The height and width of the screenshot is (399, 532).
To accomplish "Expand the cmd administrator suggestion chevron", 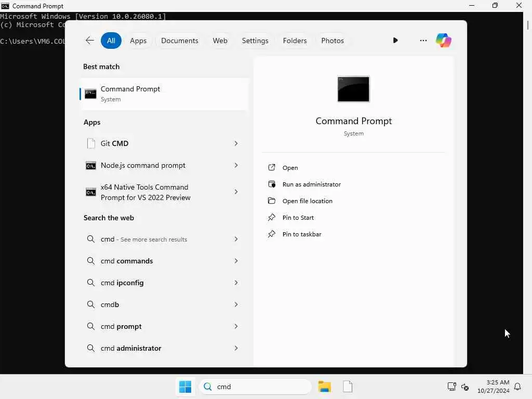I will tap(236, 348).
